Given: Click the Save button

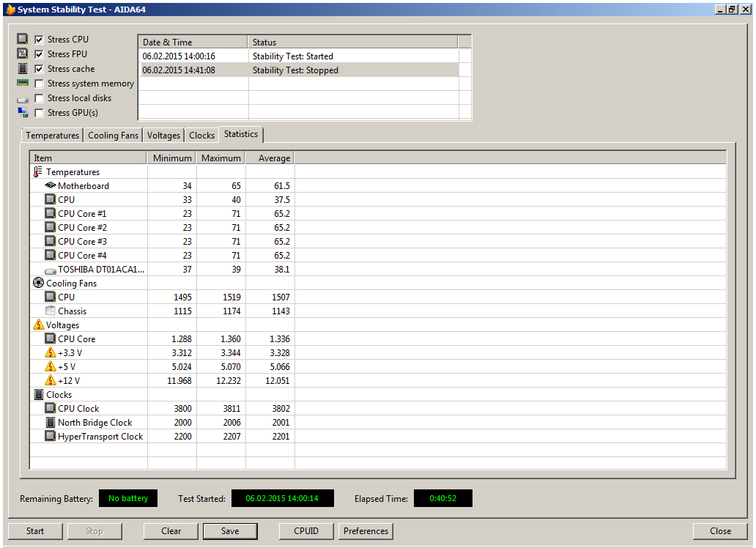Looking at the screenshot, I should point(230,531).
